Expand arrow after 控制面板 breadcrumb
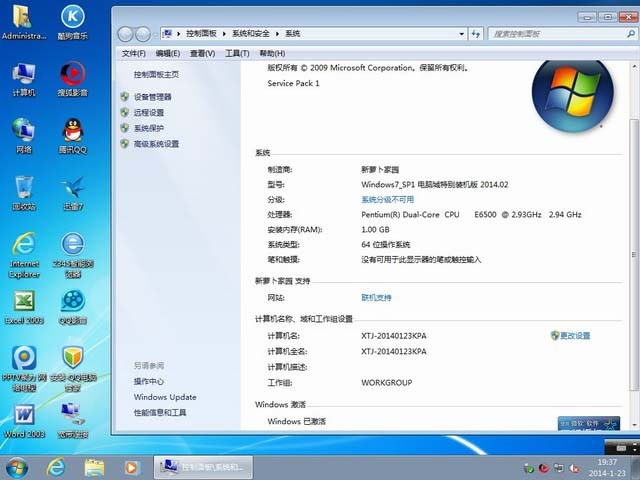The image size is (640, 480). pos(224,34)
